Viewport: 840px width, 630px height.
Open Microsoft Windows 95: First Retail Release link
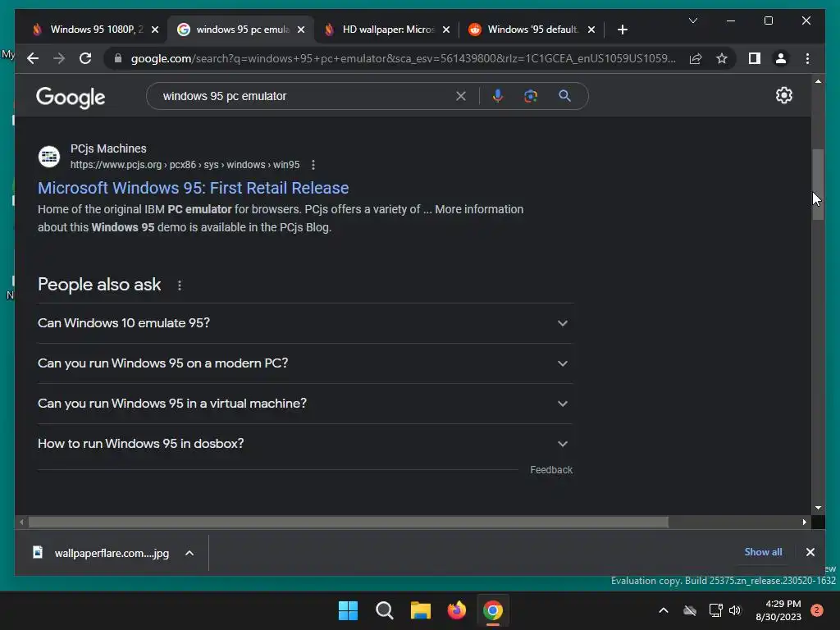(194, 188)
